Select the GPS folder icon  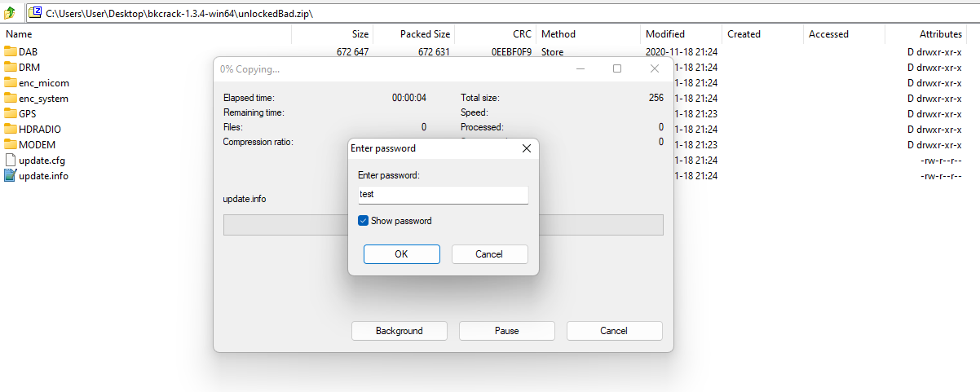point(11,113)
